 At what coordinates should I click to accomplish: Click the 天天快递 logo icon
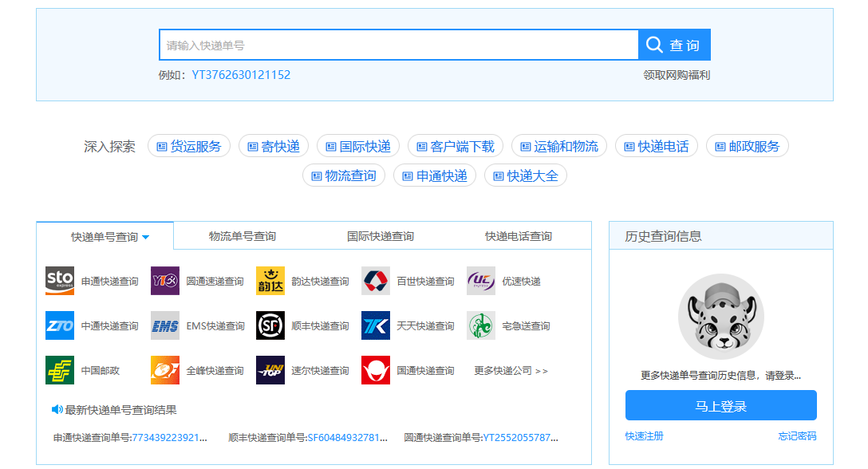[x=375, y=325]
